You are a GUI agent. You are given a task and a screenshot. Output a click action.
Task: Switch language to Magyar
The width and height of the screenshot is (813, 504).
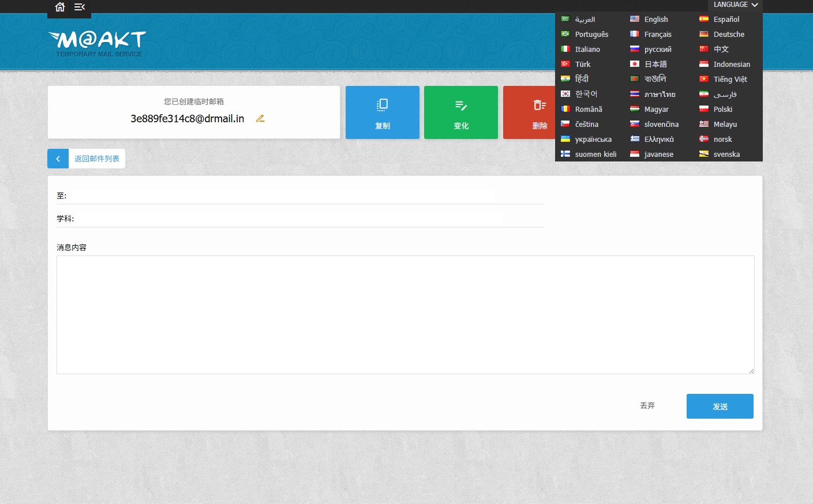point(649,110)
